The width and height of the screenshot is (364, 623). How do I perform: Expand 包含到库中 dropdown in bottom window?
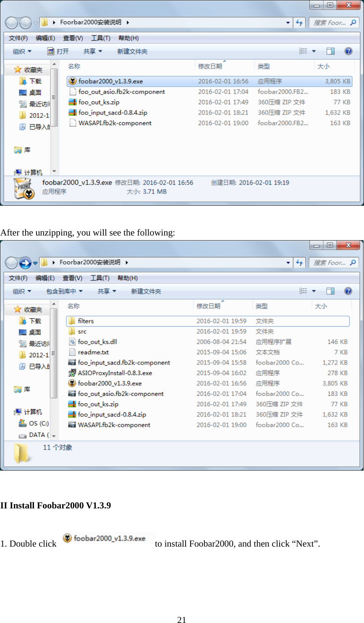pos(64,291)
